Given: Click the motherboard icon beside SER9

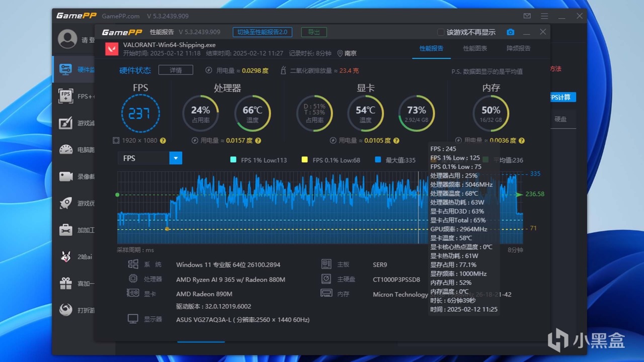Looking at the screenshot, I should coord(326,264).
